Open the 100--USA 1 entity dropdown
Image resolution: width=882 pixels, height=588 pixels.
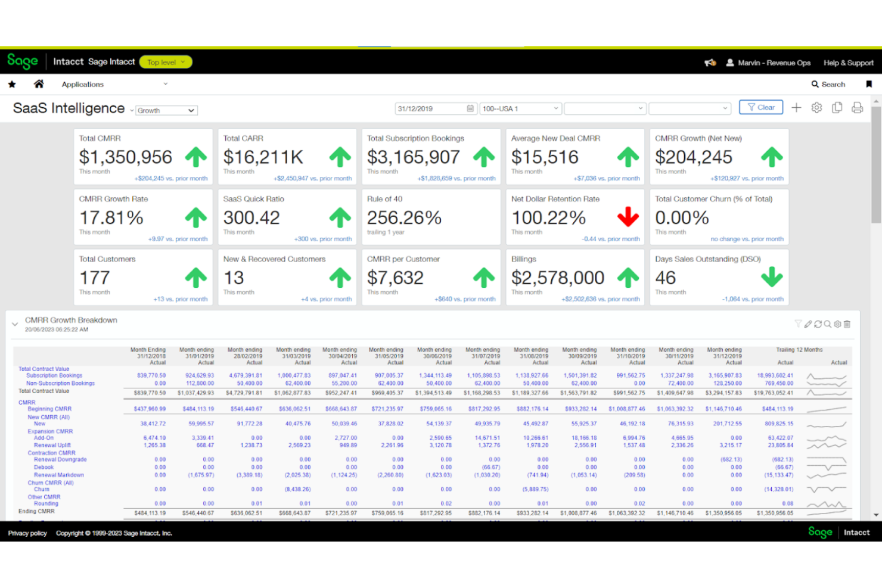tap(520, 108)
